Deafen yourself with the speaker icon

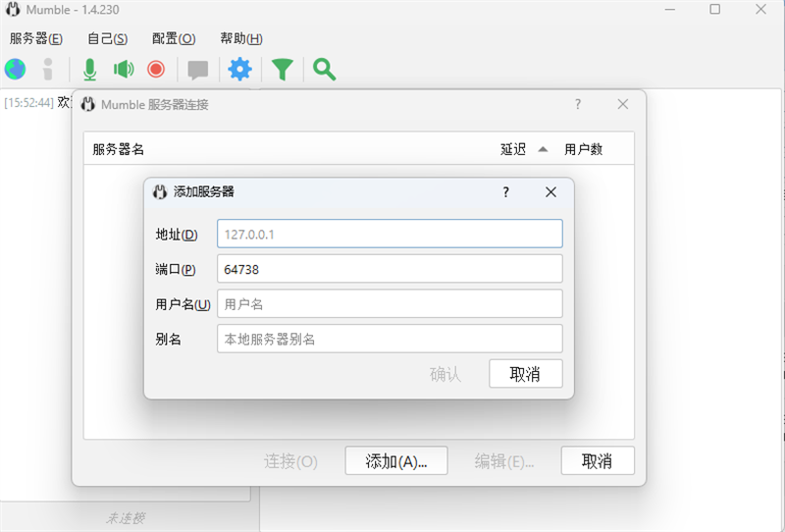tap(124, 69)
